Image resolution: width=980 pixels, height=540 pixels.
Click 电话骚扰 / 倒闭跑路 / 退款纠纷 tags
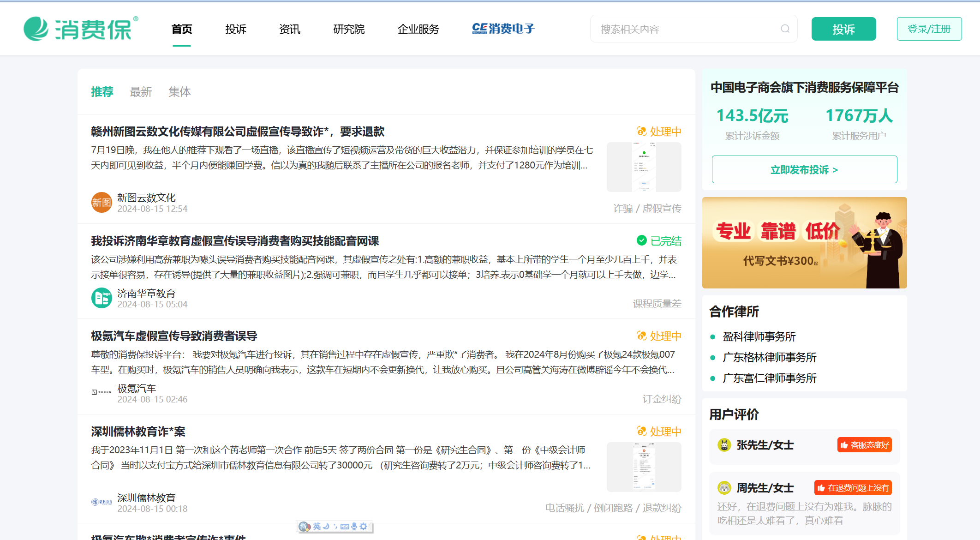tap(613, 508)
